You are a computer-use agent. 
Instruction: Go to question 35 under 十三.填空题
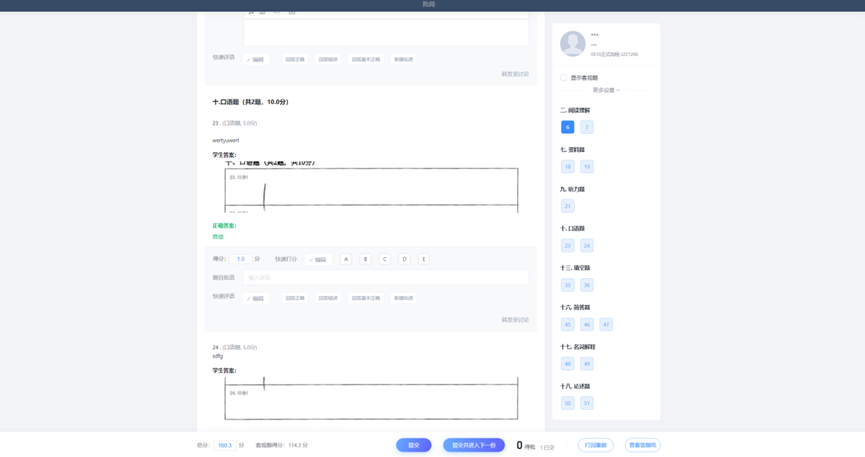pos(567,285)
